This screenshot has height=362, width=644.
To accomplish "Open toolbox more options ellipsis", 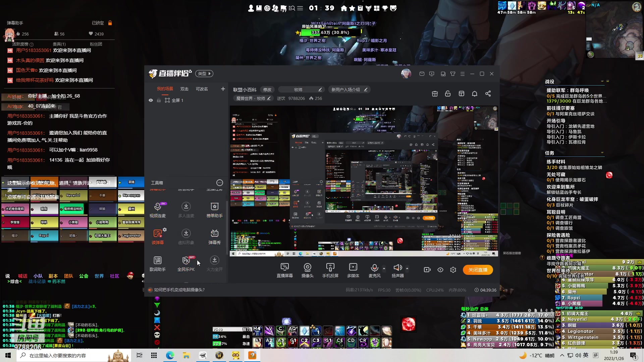I will tap(220, 183).
